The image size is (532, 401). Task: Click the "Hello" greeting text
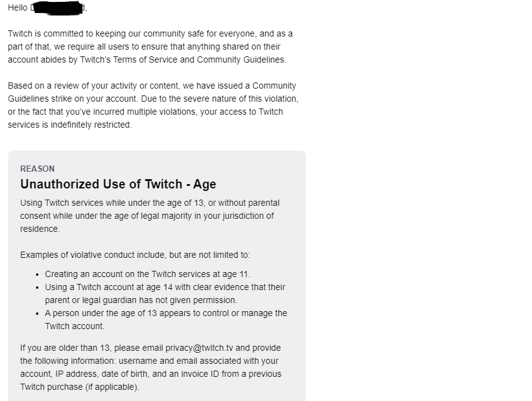(x=17, y=7)
